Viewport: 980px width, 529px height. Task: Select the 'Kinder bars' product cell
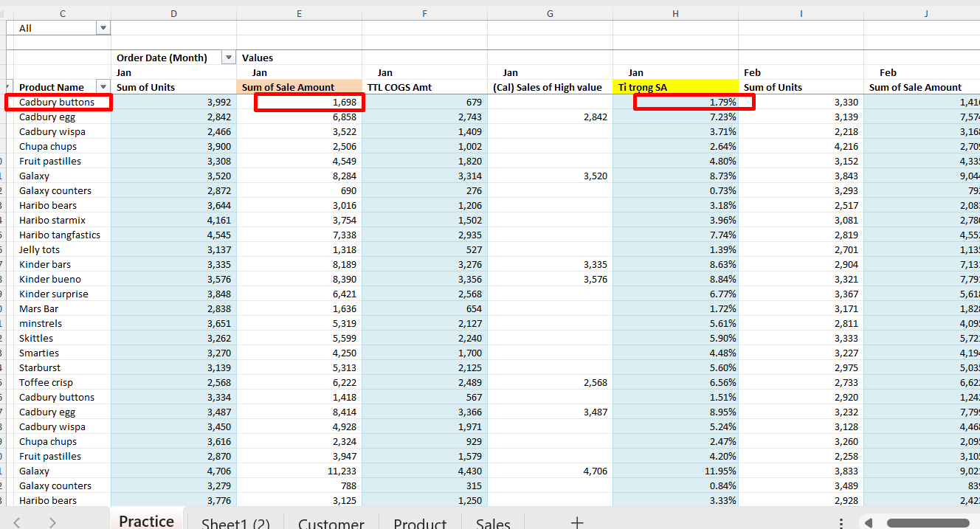pyautogui.click(x=62, y=264)
